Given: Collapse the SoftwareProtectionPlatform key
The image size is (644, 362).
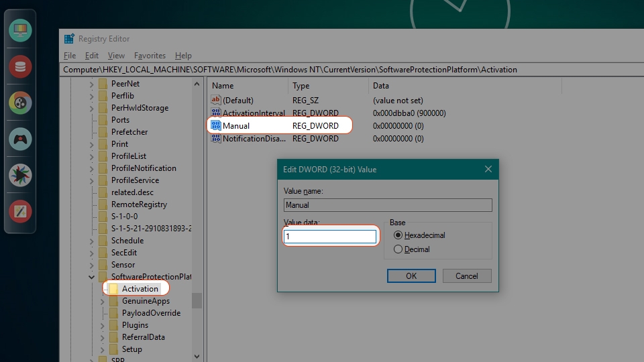Looking at the screenshot, I should click(92, 277).
